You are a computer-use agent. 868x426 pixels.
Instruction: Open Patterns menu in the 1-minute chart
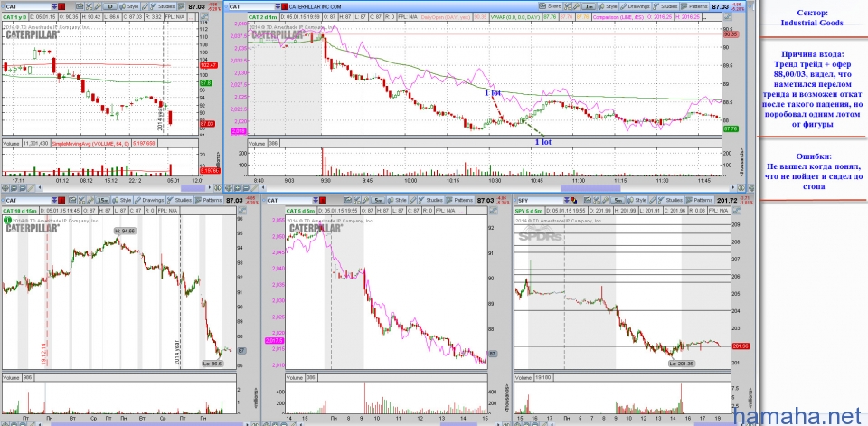tap(696, 6)
